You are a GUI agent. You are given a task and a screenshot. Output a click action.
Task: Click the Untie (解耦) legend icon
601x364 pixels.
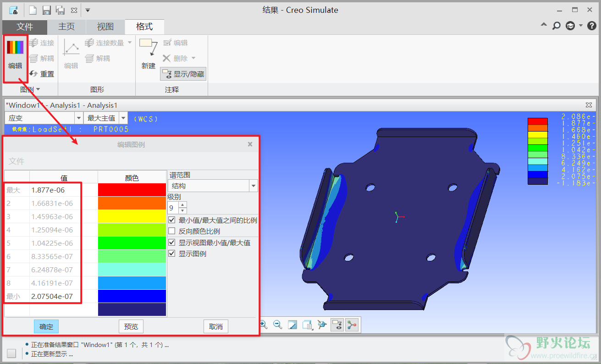pyautogui.click(x=33, y=58)
